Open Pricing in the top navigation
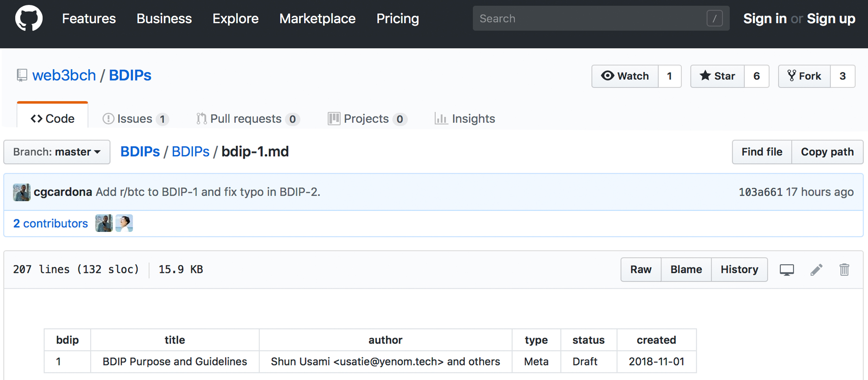Viewport: 868px width, 380px height. [398, 18]
